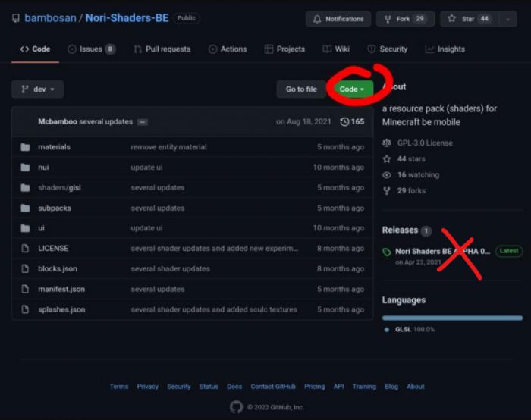Click the LICENSE file icon
This screenshot has width=531, height=420.
pyautogui.click(x=25, y=249)
